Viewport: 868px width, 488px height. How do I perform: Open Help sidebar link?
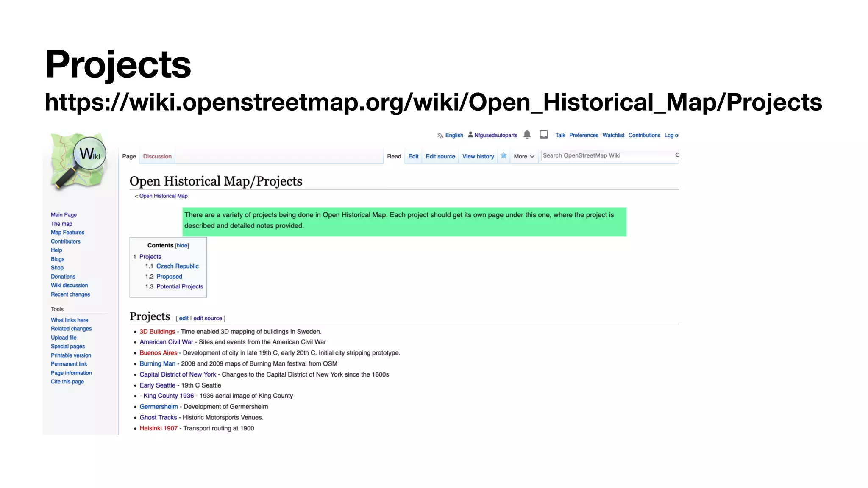pyautogui.click(x=56, y=250)
